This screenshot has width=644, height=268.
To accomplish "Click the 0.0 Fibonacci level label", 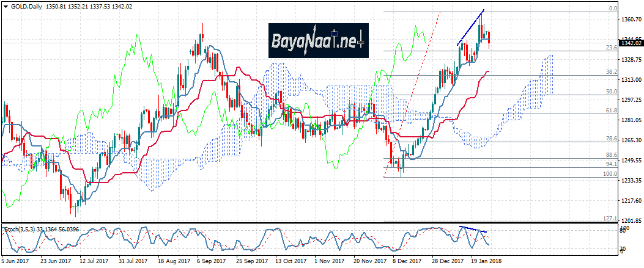I will click(x=612, y=9).
